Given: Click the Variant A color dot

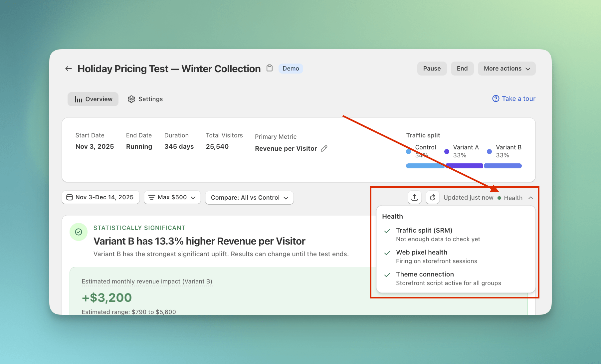Looking at the screenshot, I should tap(447, 151).
